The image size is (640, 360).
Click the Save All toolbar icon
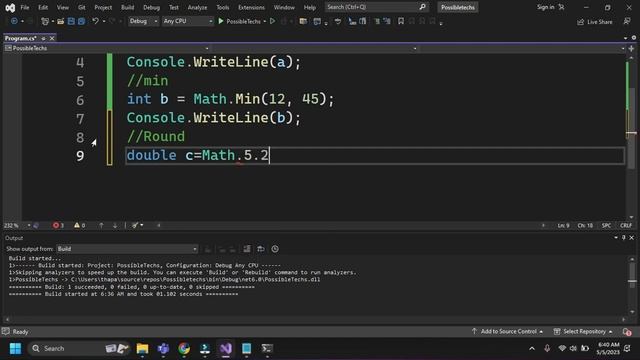click(x=81, y=21)
